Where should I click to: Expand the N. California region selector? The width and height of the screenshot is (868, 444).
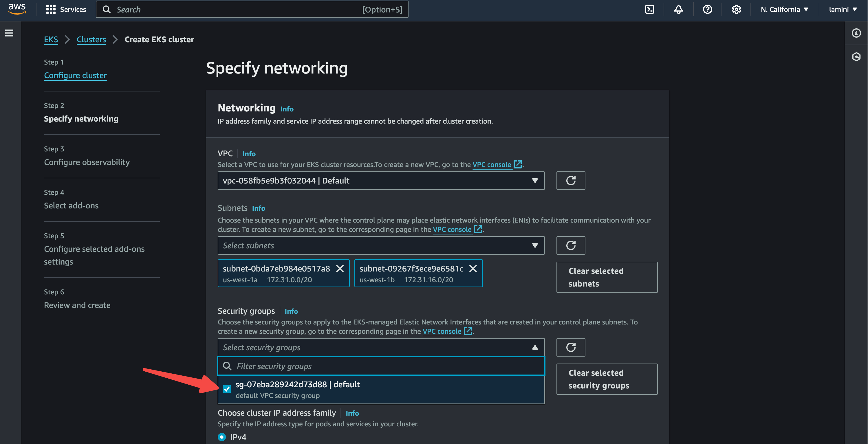coord(784,10)
